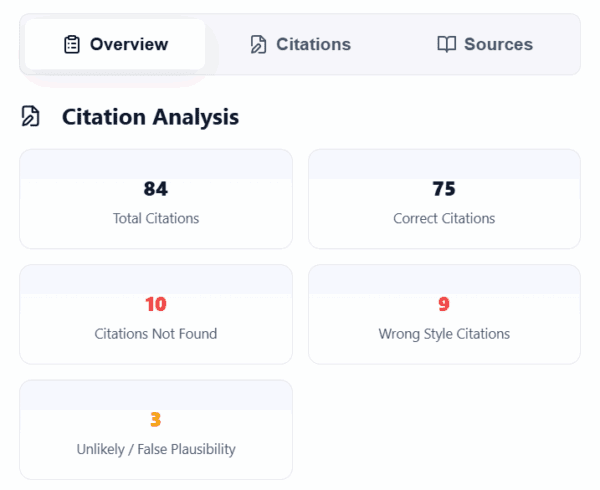Open the Citations tab
The height and width of the screenshot is (490, 600).
300,44
